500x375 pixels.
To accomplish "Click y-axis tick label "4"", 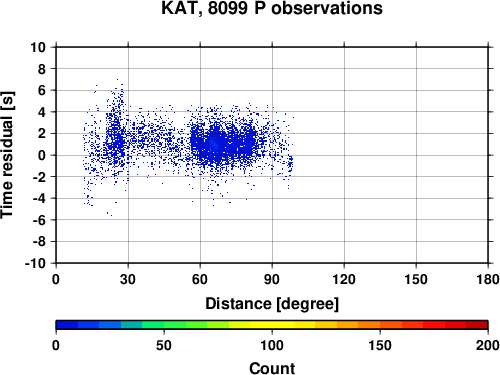I will 42,112.
